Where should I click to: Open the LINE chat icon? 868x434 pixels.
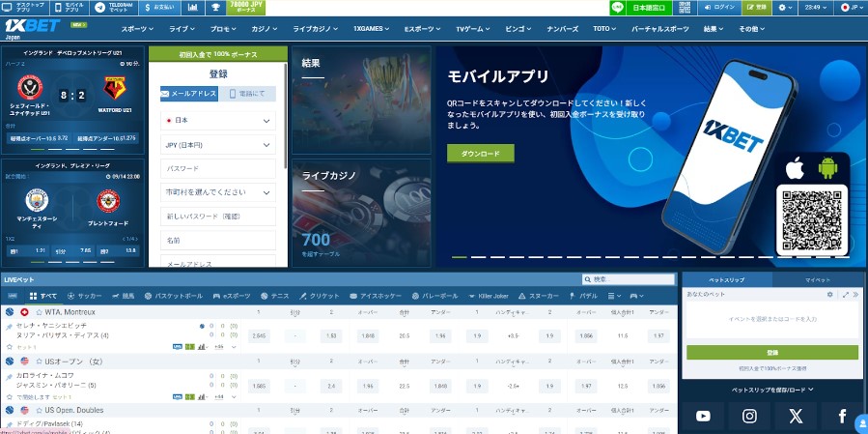(617, 8)
